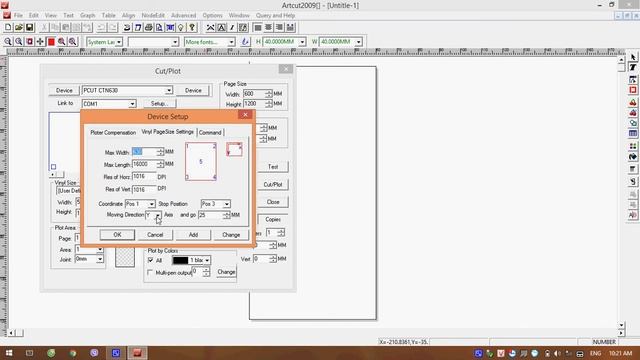Click the light bulb tip icon
640x360 pixels.
pyautogui.click(x=181, y=27)
